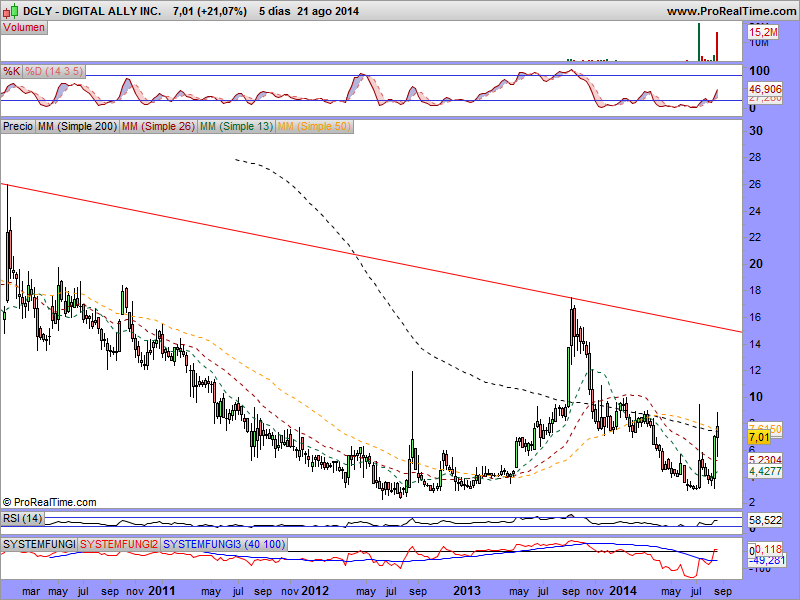The width and height of the screenshot is (800, 600).
Task: Click the candlestick chart icon beside DGLY
Action: click(11, 10)
